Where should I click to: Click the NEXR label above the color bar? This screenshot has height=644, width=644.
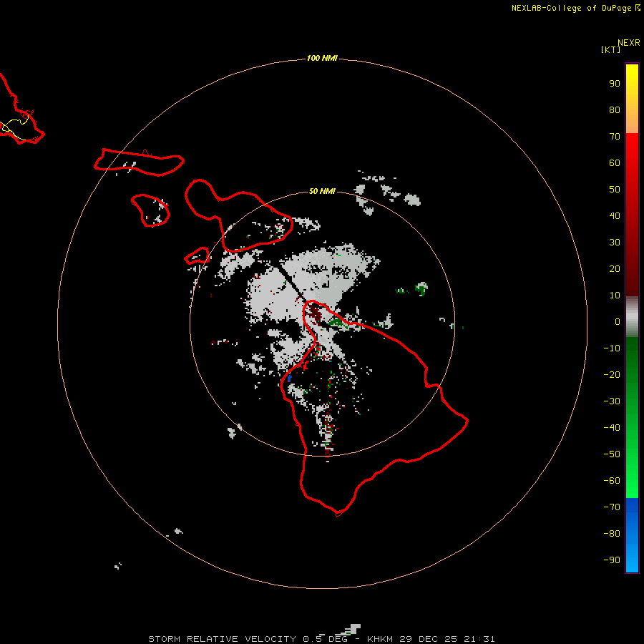629,43
